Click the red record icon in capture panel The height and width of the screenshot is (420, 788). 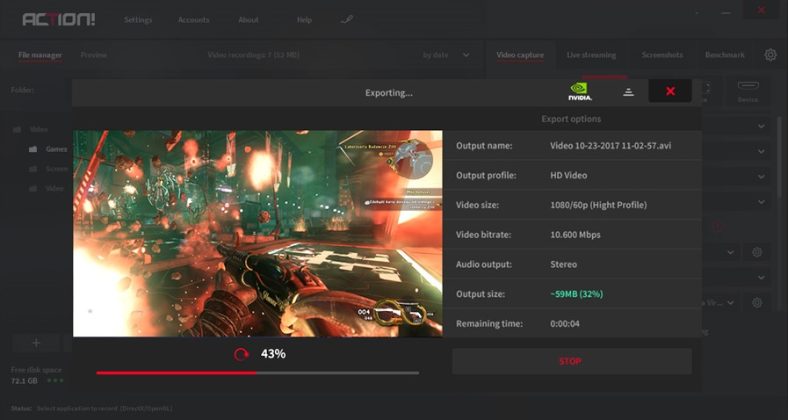click(719, 227)
